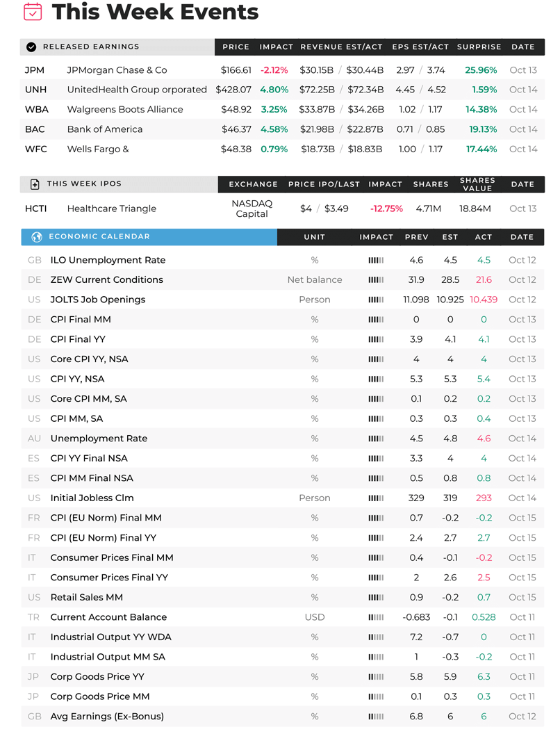
Task: Click the 0.528 actual Current Account value
Action: pyautogui.click(x=484, y=617)
